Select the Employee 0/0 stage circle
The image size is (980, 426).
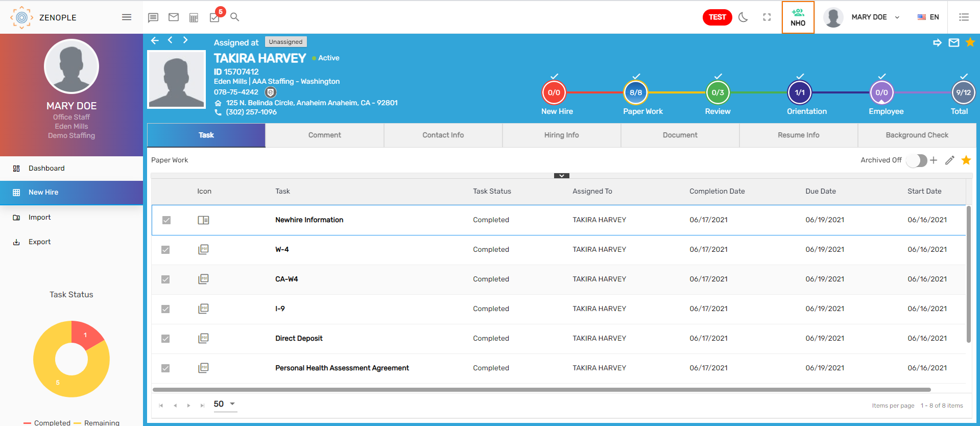tap(882, 92)
